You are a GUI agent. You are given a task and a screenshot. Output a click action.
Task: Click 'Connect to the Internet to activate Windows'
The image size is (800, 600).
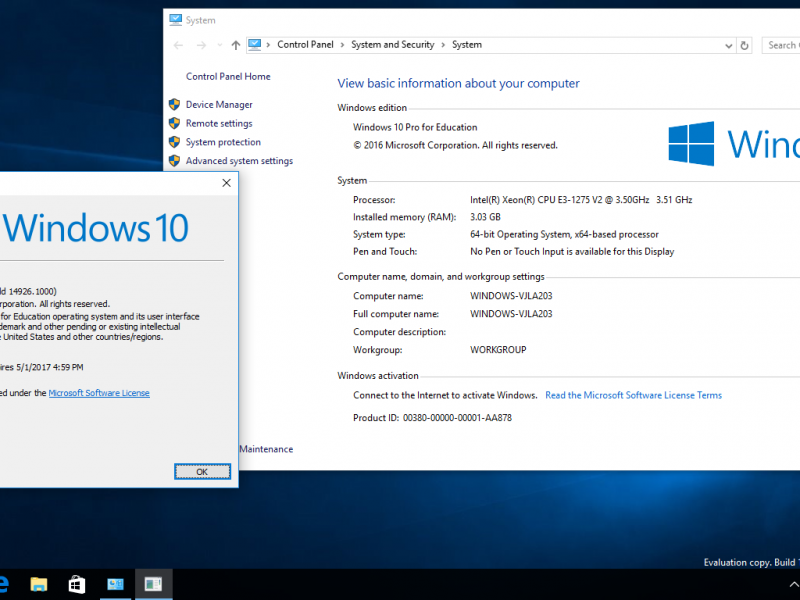click(445, 395)
